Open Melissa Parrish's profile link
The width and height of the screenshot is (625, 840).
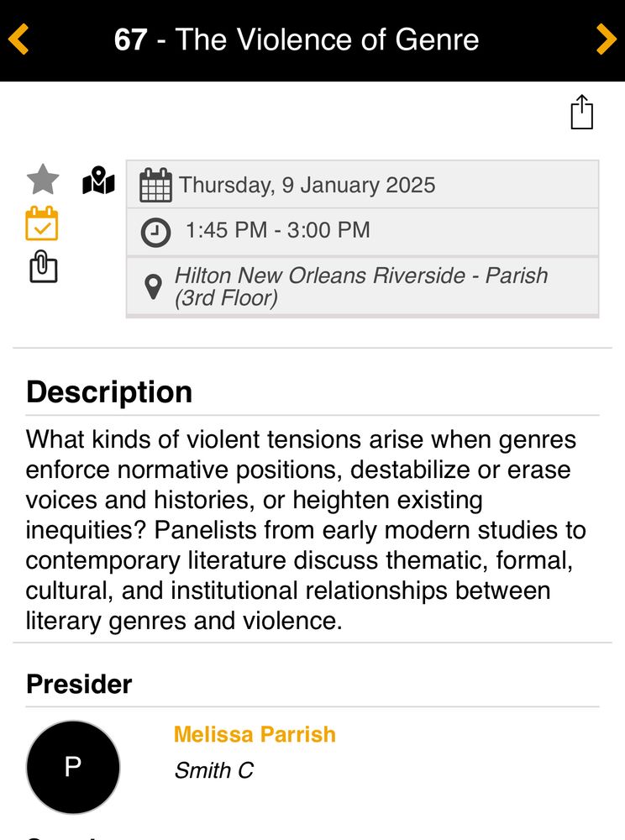[254, 734]
